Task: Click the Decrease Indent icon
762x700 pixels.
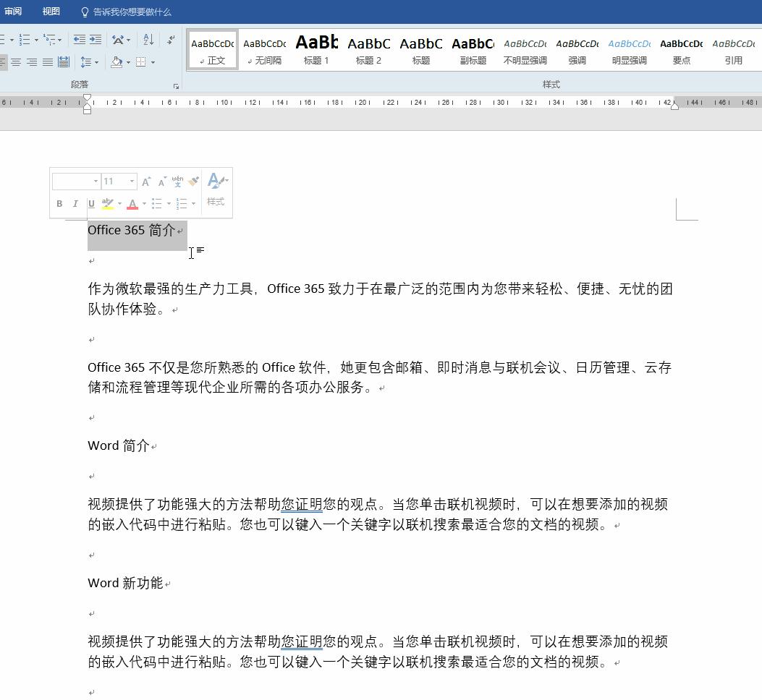Action: click(81, 40)
